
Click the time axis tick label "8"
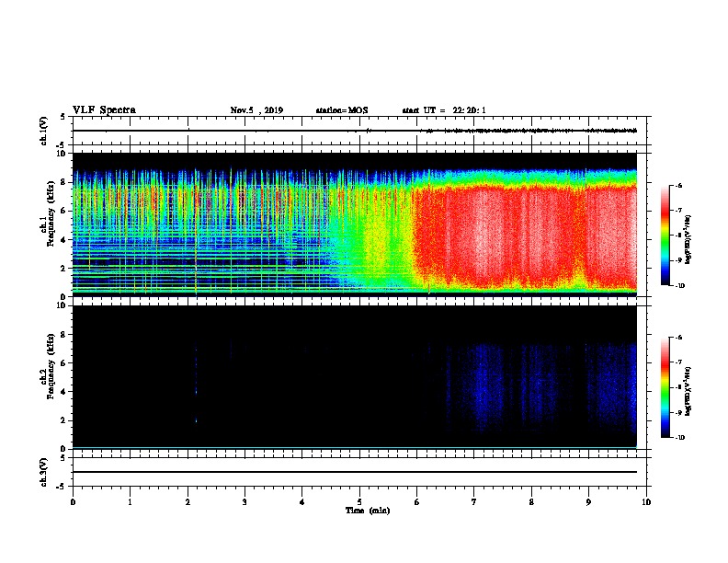[531, 502]
